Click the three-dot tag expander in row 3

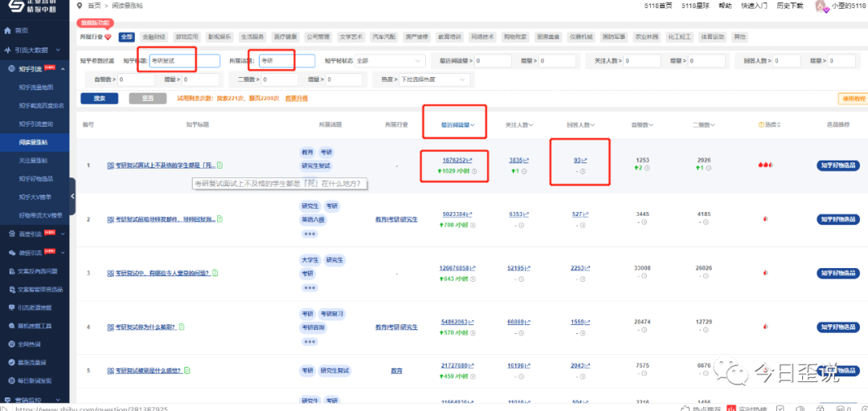point(309,287)
